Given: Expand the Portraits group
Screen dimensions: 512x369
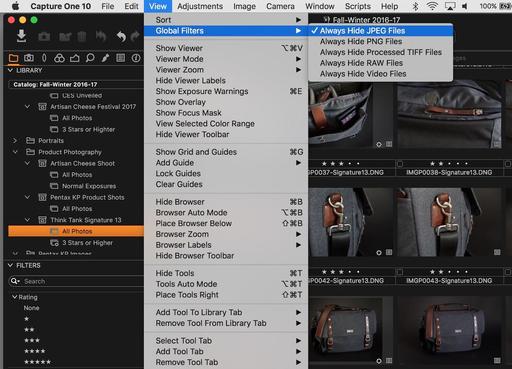Looking at the screenshot, I should pos(15,141).
